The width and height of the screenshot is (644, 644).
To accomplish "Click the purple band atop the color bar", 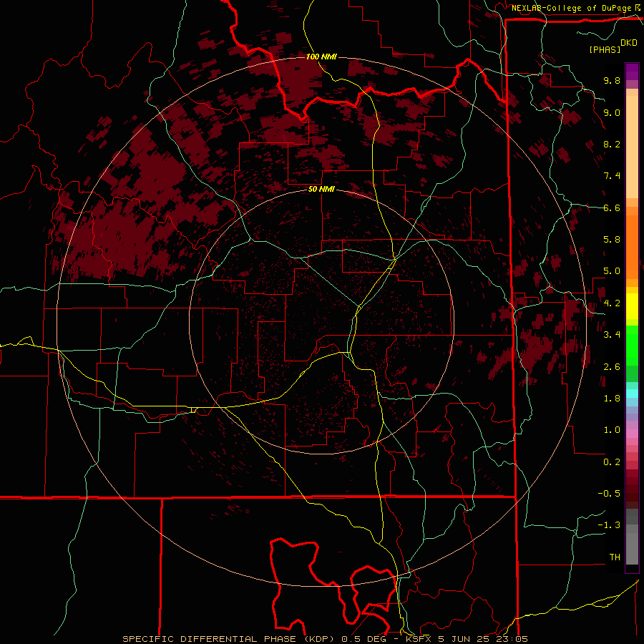I will 632,72.
